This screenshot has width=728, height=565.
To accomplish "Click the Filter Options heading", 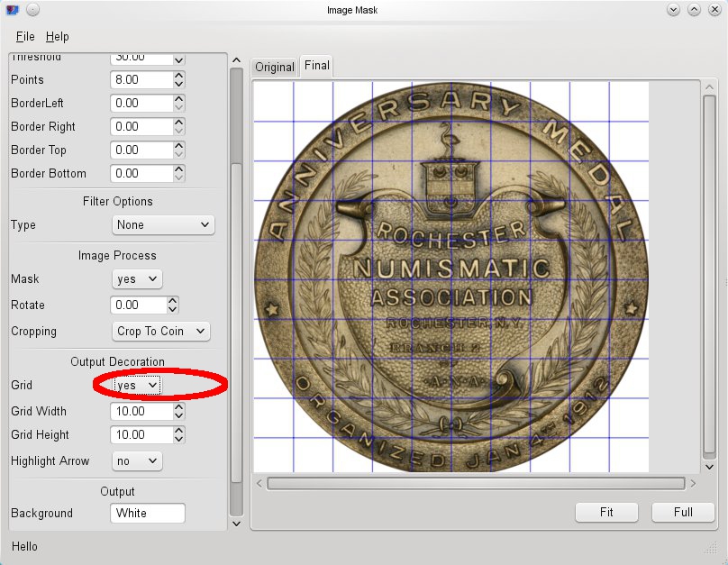I will pyautogui.click(x=117, y=202).
